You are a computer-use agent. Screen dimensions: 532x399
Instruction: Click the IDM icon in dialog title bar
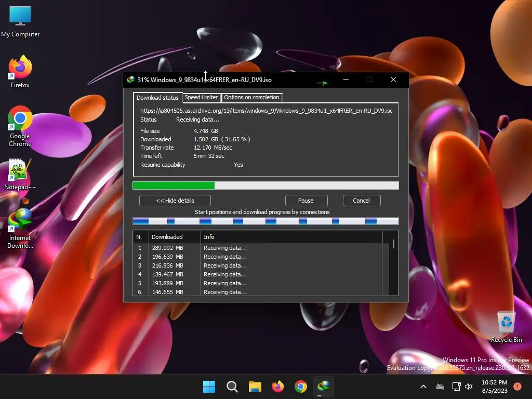click(131, 79)
